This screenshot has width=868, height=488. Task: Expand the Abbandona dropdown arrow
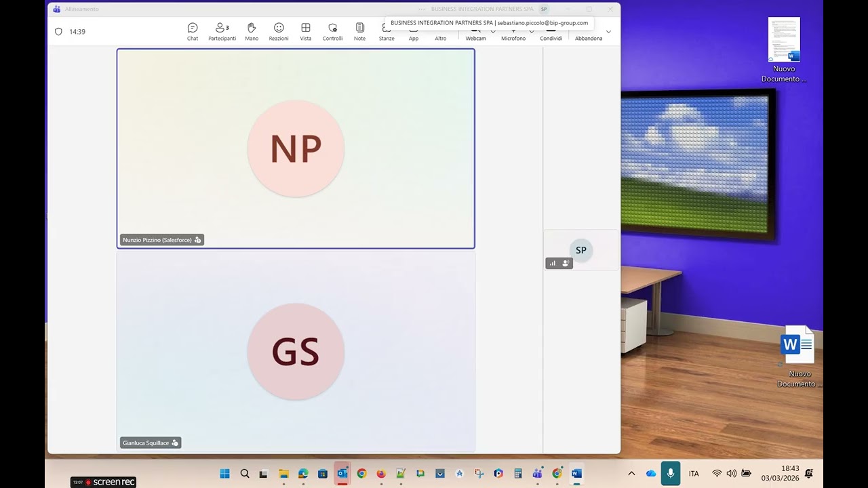pyautogui.click(x=608, y=32)
